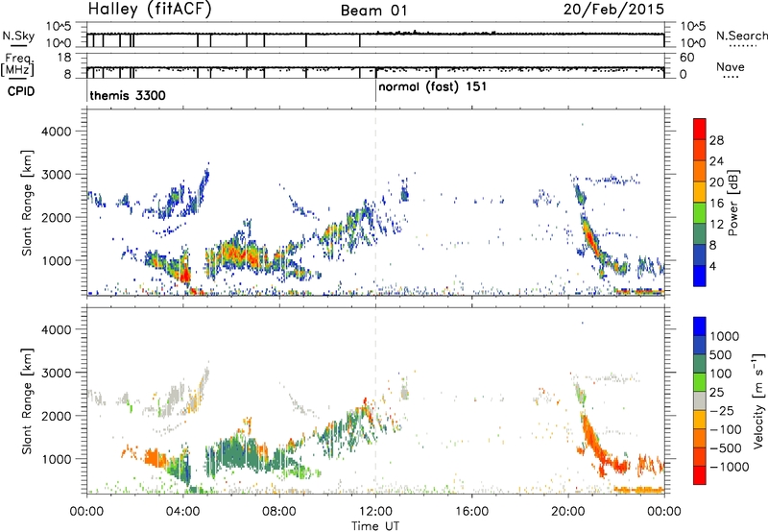This screenshot has width=768, height=532.
Task: Click the 08:00 time tick label
Action: (279, 511)
